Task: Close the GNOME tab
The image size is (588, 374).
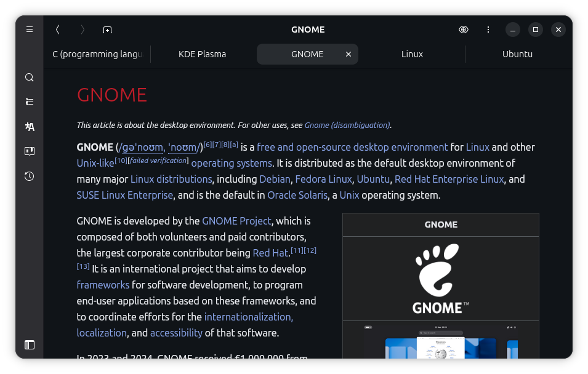Action: pyautogui.click(x=348, y=54)
